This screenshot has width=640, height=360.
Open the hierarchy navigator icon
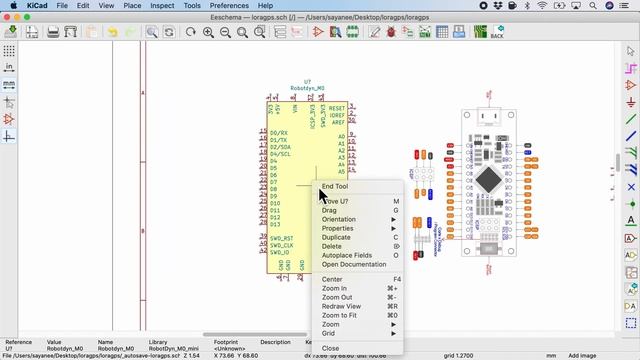pyautogui.click(x=280, y=32)
